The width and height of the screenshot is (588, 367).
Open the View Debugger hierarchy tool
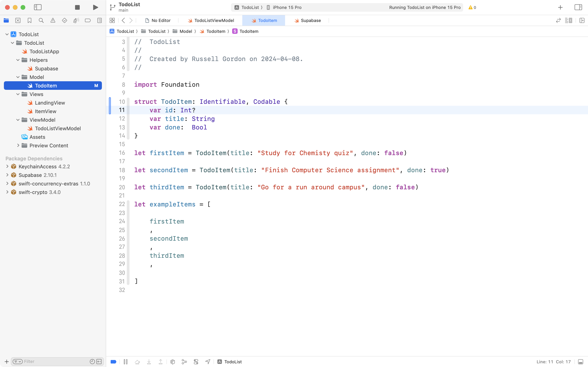coord(172,361)
